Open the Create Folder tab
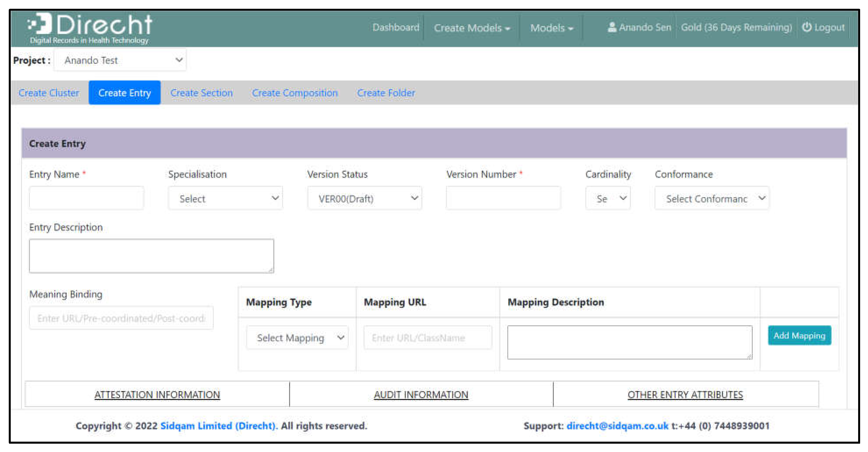868x452 pixels. [386, 93]
